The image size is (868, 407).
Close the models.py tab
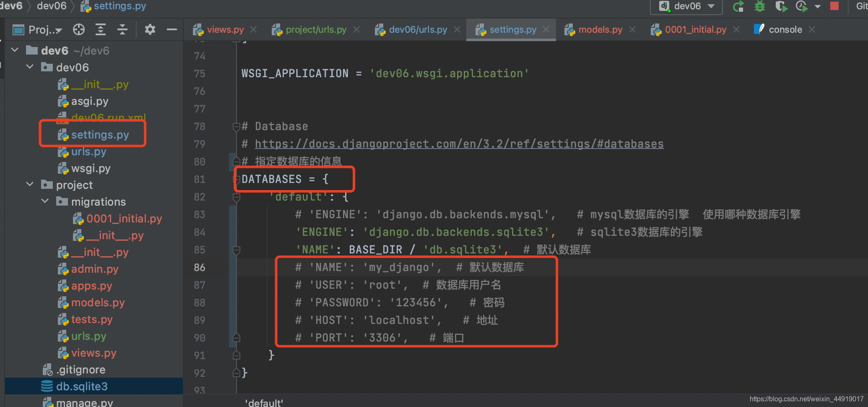click(x=632, y=29)
